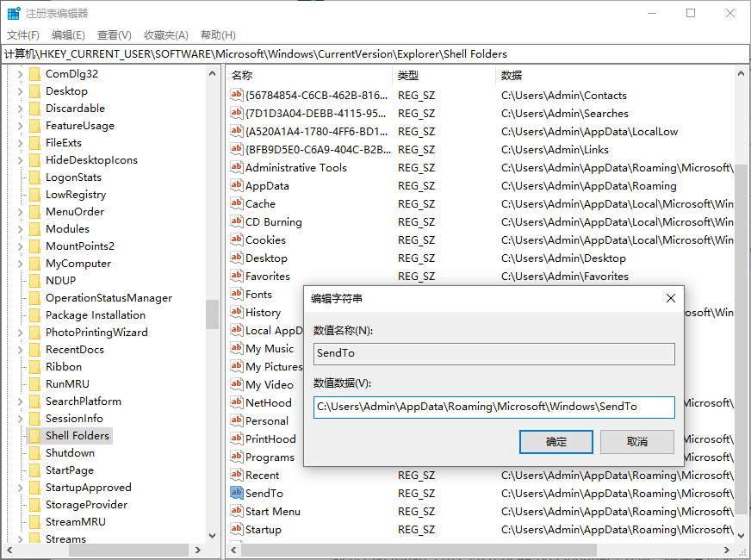
Task: Open the 文件(F) menu
Action: [23, 35]
